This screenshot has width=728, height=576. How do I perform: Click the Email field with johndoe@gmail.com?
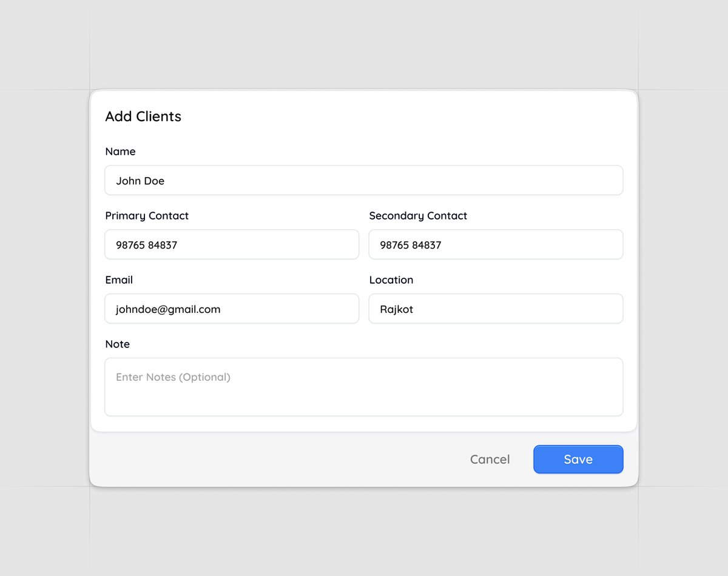(x=232, y=309)
